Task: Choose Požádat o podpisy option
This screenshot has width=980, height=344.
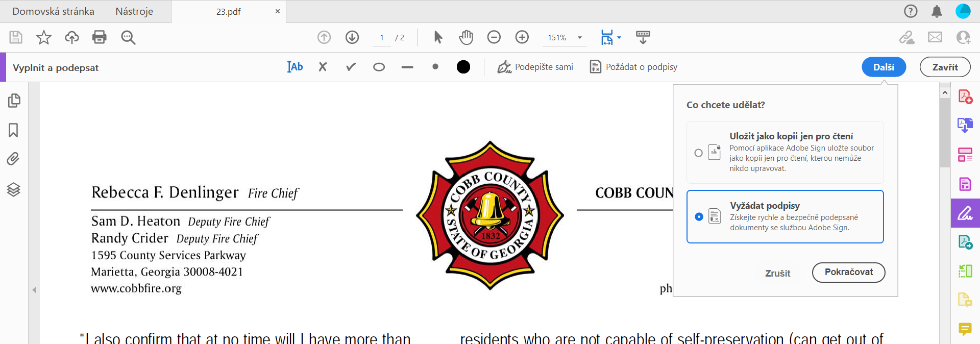Action: click(633, 67)
